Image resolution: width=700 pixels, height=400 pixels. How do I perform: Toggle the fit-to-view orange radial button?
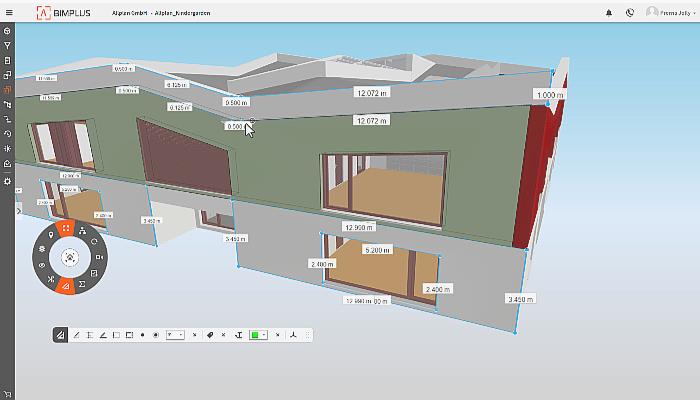tap(66, 228)
